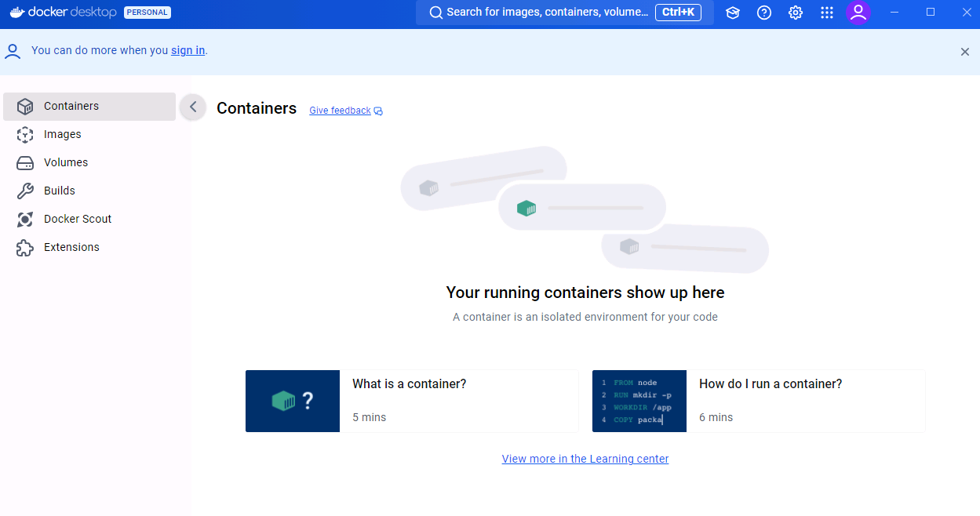Close the Docker Desktop window
The image size is (980, 516).
coord(966,13)
